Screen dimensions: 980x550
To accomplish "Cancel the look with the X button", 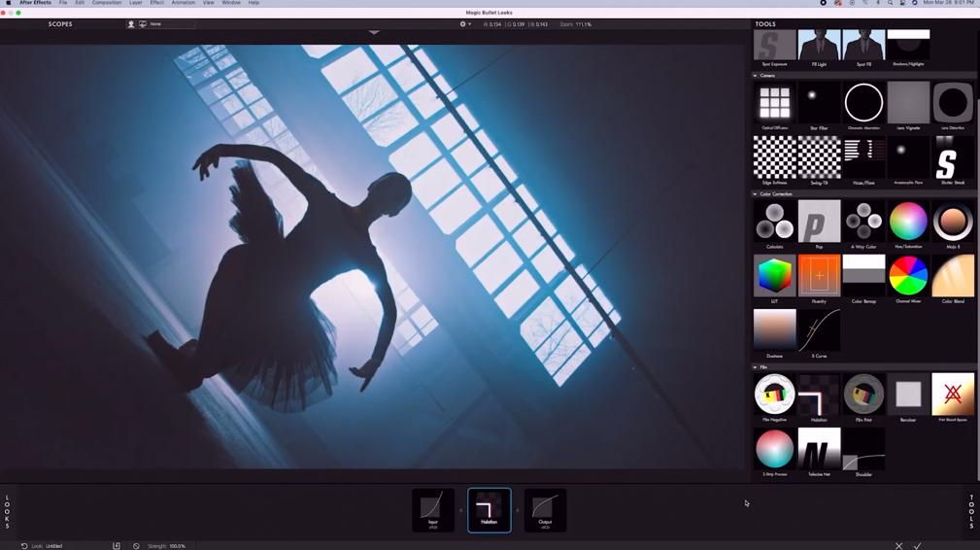I will pos(898,546).
